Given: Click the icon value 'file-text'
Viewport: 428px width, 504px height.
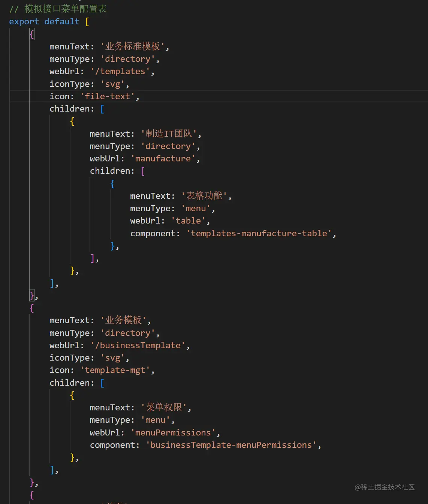Looking at the screenshot, I should tap(107, 96).
